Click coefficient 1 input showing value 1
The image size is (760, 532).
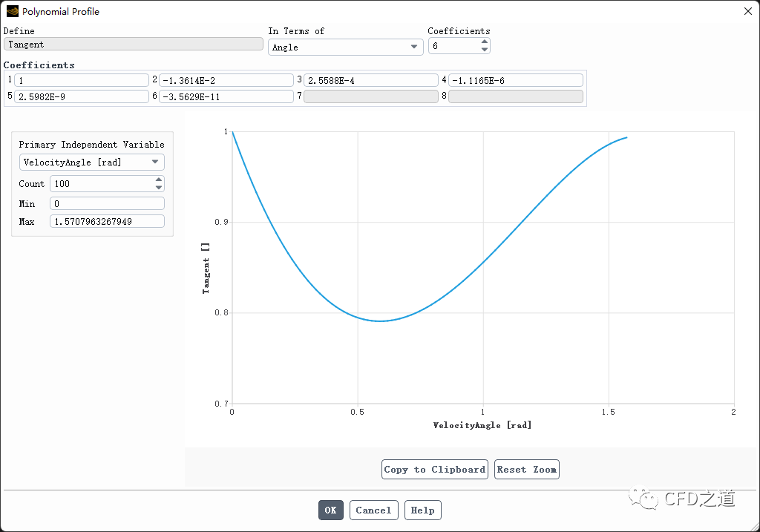[x=81, y=79]
